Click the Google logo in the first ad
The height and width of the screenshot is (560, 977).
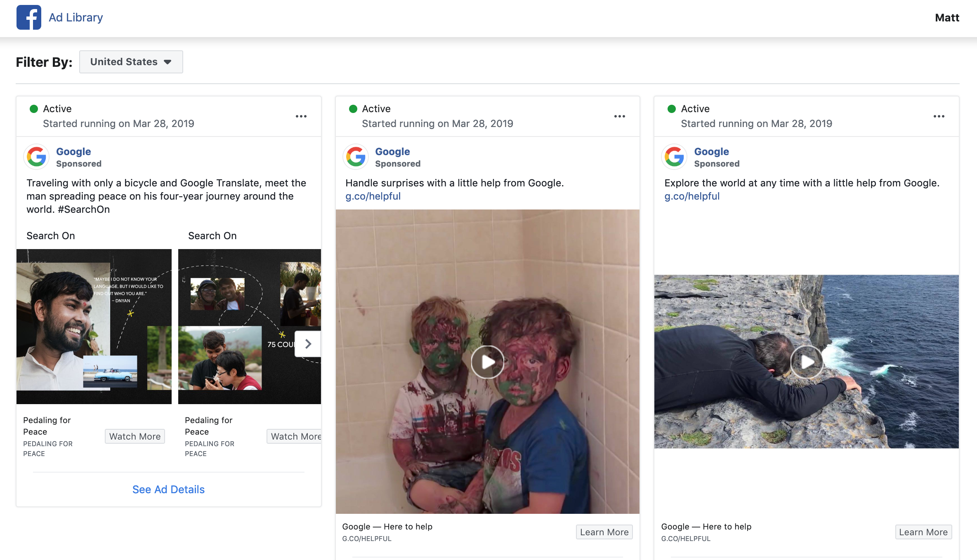[x=37, y=157]
